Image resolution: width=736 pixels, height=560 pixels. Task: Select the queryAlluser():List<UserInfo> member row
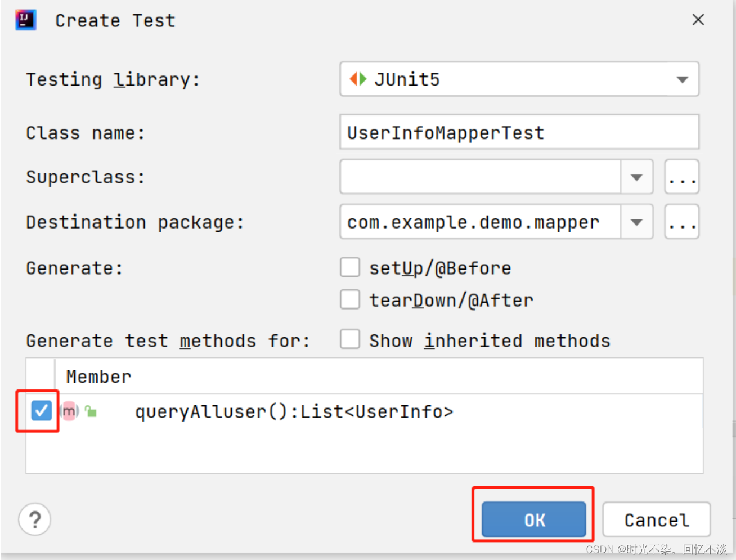click(293, 411)
